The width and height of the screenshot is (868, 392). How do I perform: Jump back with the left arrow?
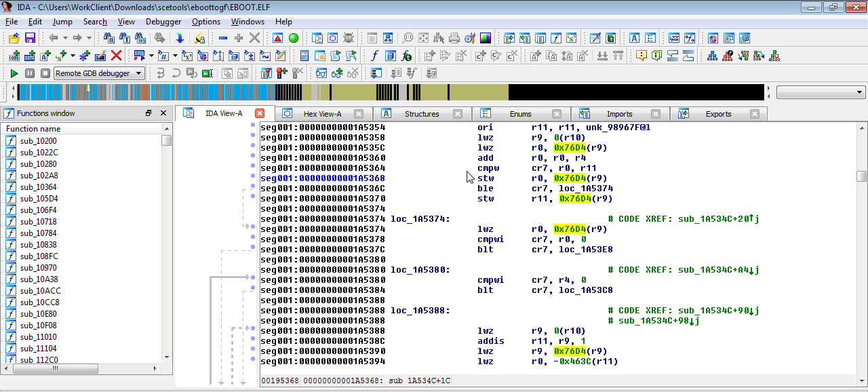pos(53,38)
